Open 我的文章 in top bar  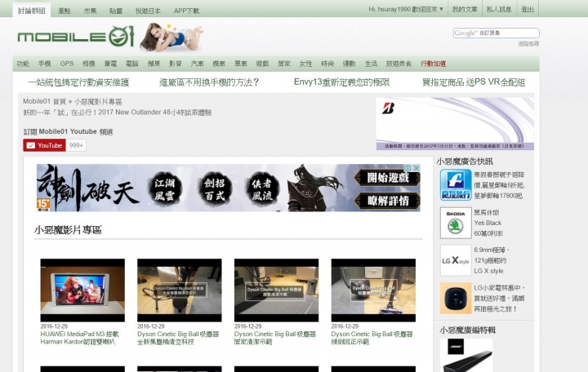(465, 9)
